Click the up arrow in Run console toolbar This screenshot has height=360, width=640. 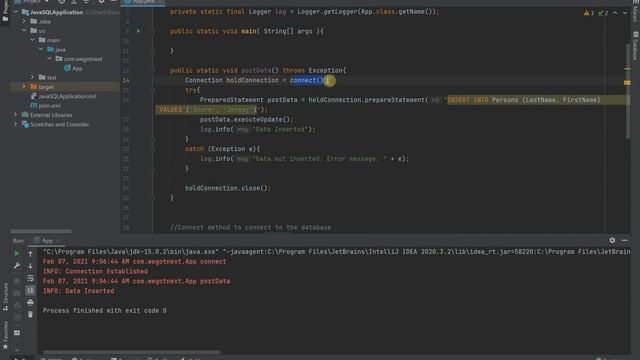[x=30, y=253]
